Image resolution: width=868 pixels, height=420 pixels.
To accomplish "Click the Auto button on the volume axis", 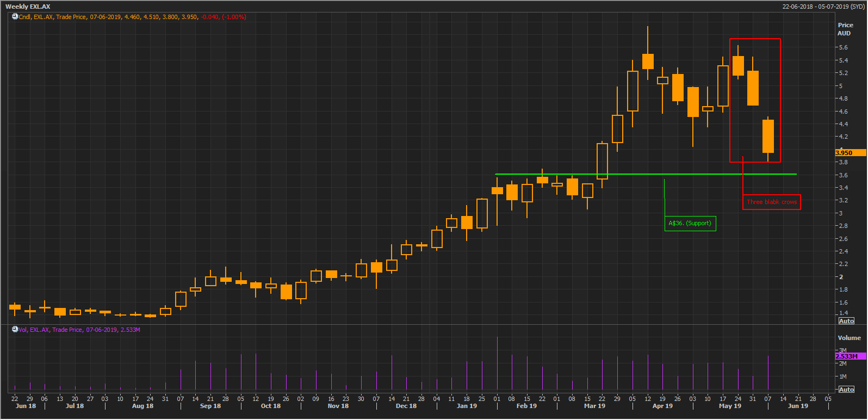I will [846, 390].
